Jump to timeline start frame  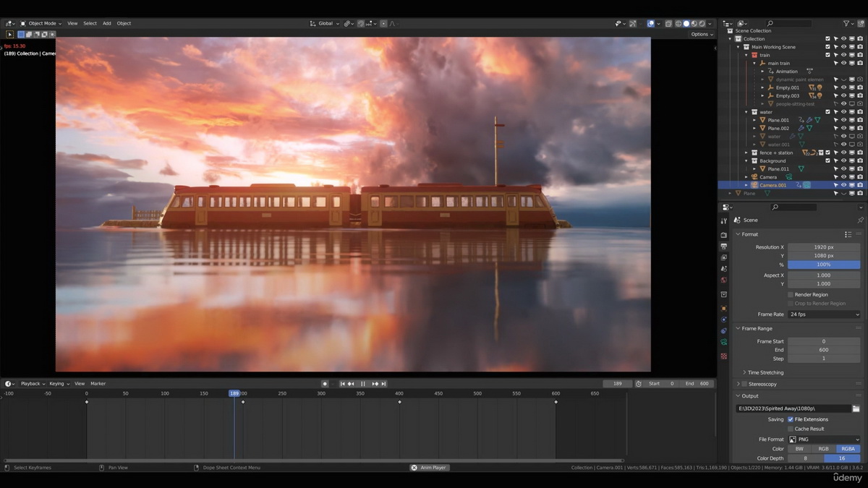[343, 384]
